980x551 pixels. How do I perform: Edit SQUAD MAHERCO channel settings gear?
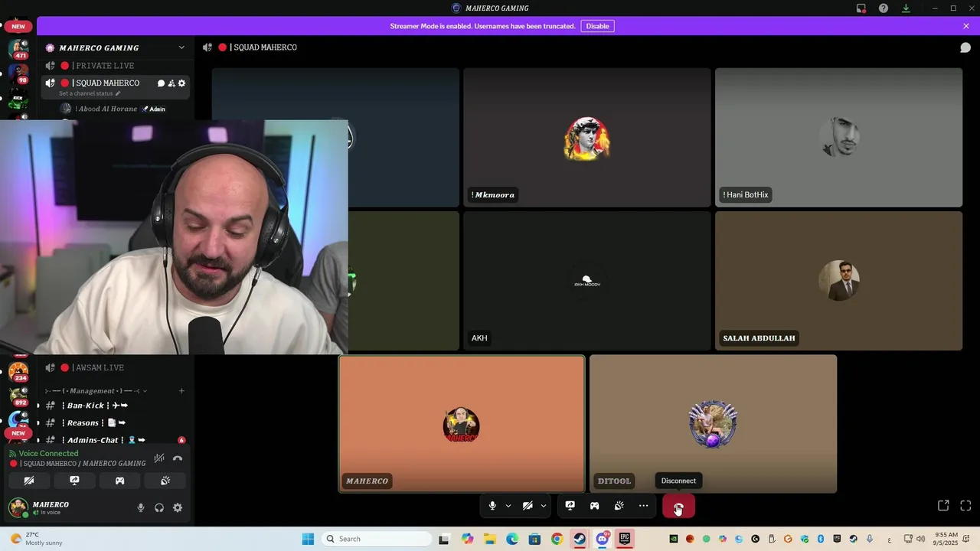(x=181, y=83)
